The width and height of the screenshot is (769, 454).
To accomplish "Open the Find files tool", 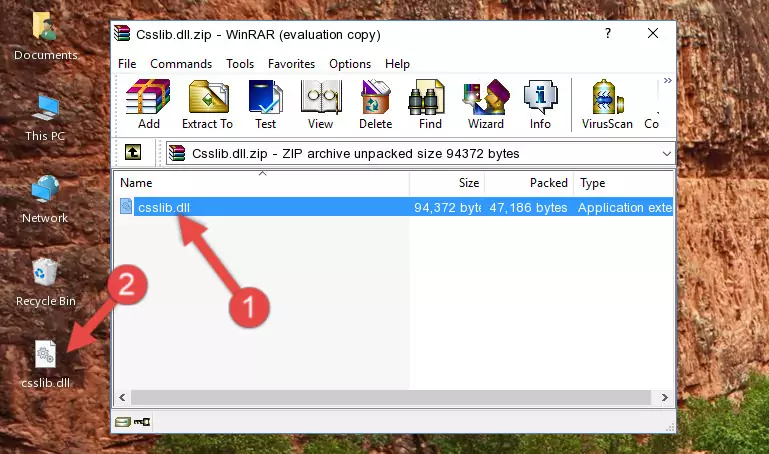I will pyautogui.click(x=430, y=104).
